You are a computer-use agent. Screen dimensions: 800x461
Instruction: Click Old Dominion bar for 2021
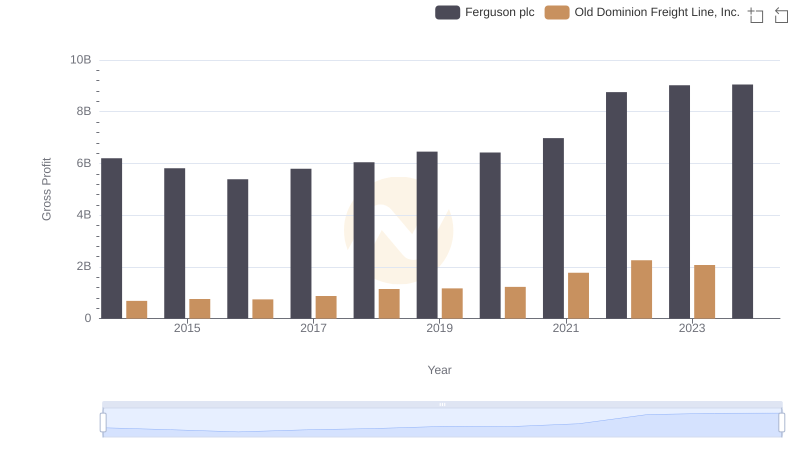click(579, 296)
